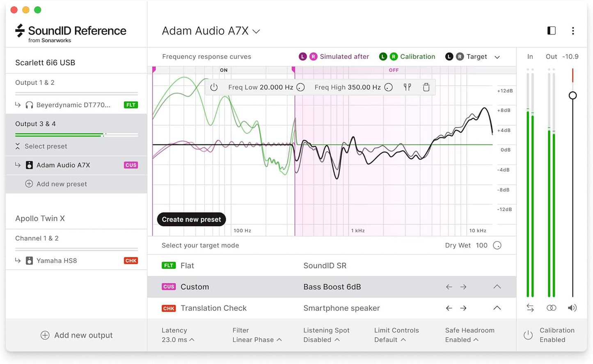
Task: Expand the Target curve dropdown
Action: tap(497, 57)
